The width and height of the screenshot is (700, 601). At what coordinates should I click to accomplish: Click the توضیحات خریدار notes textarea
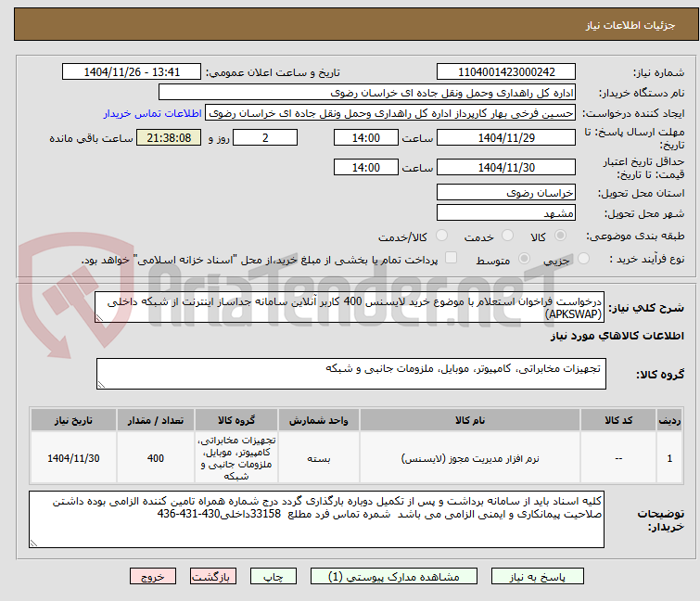pyautogui.click(x=316, y=519)
